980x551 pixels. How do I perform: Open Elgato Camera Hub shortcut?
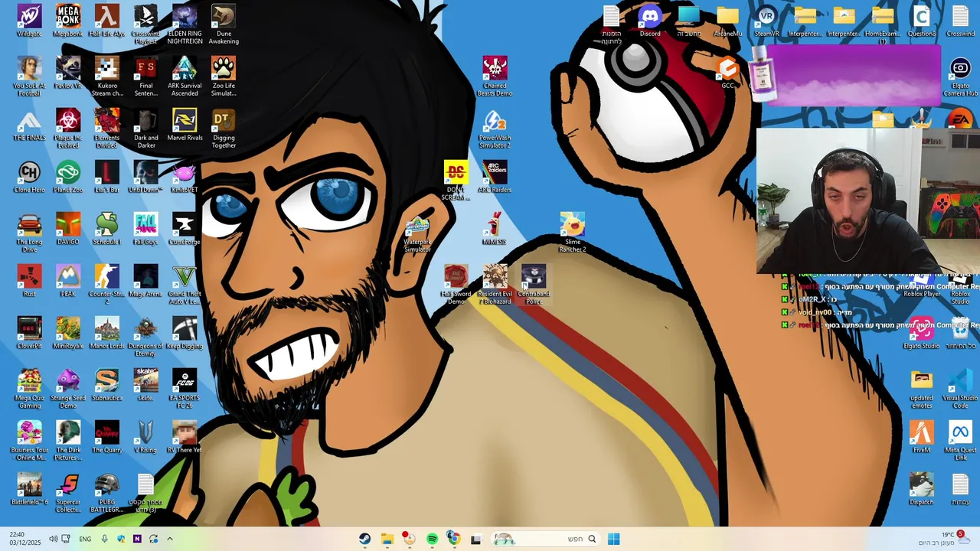960,77
